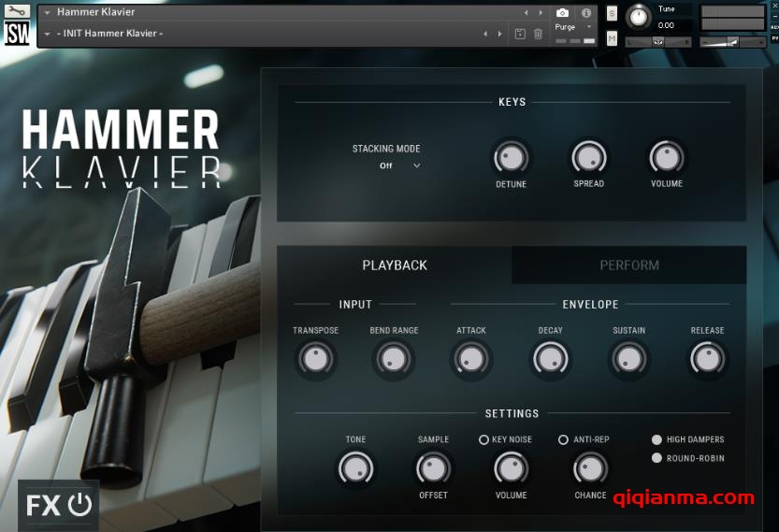Click the pan slider below Tune

(658, 43)
